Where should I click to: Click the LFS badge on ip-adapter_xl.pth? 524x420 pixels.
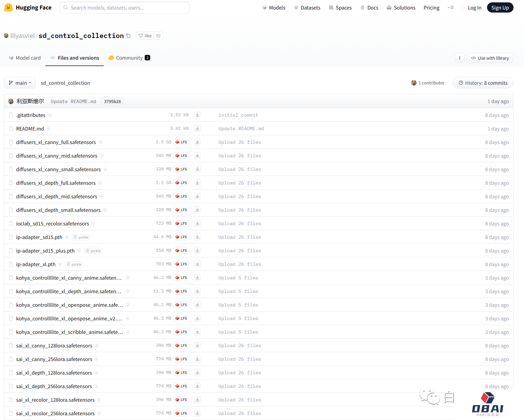click(x=181, y=264)
